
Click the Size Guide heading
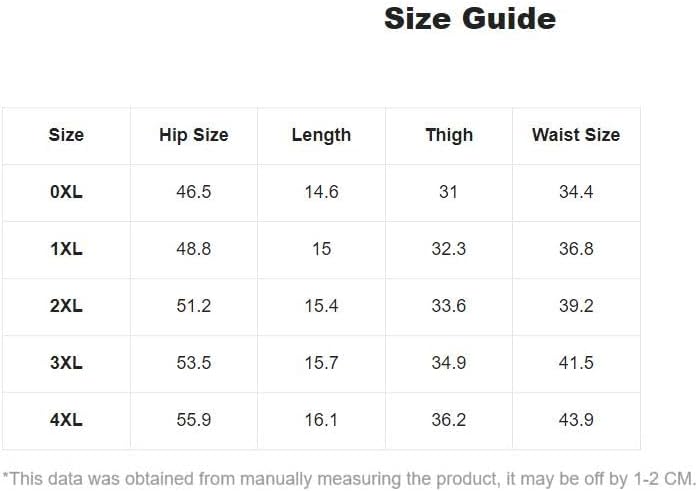470,19
